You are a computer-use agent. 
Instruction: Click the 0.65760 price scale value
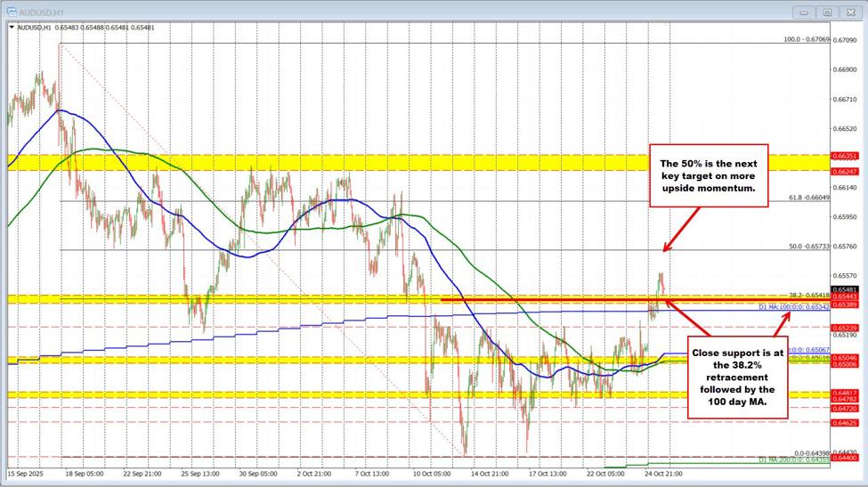point(845,247)
